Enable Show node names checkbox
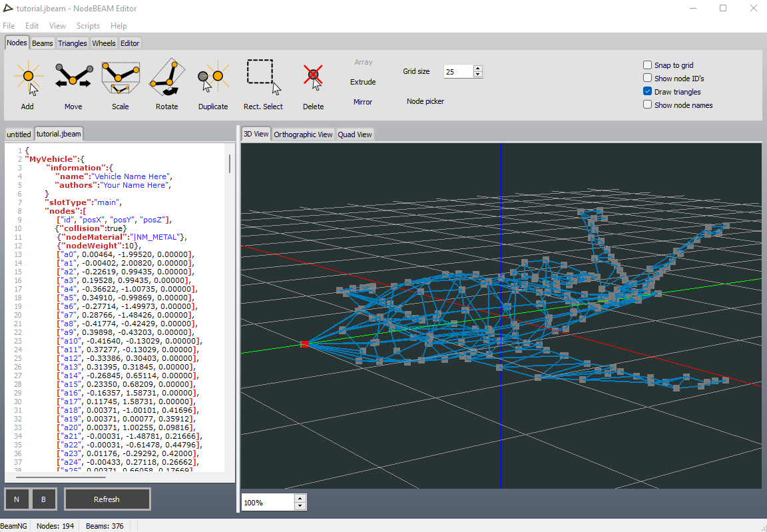This screenshot has height=532, width=767. [648, 105]
